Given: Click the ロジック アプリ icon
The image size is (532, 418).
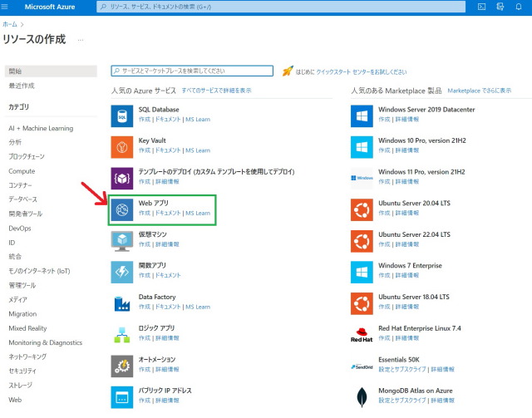Looking at the screenshot, I should click(122, 335).
